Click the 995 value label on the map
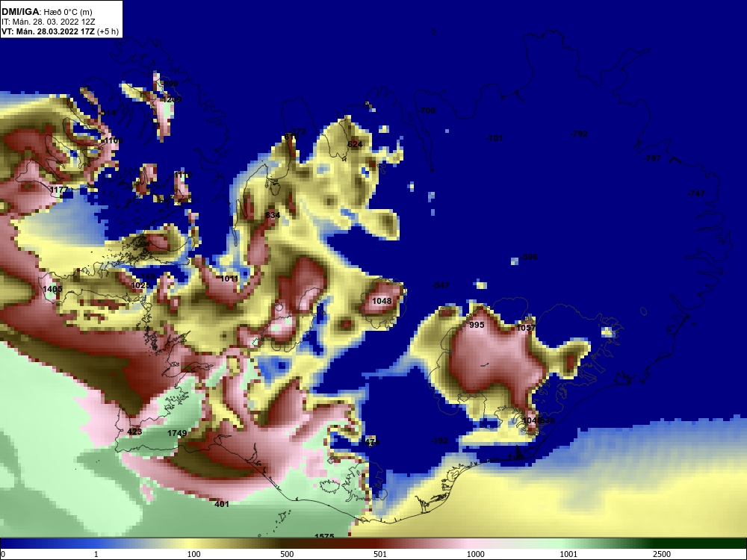The image size is (747, 560). 477,326
